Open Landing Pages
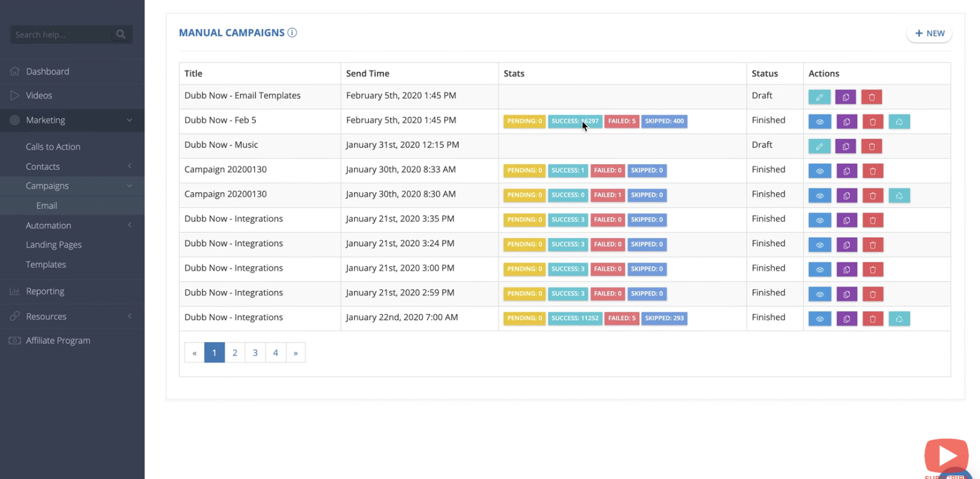Image resolution: width=980 pixels, height=479 pixels. 54,245
